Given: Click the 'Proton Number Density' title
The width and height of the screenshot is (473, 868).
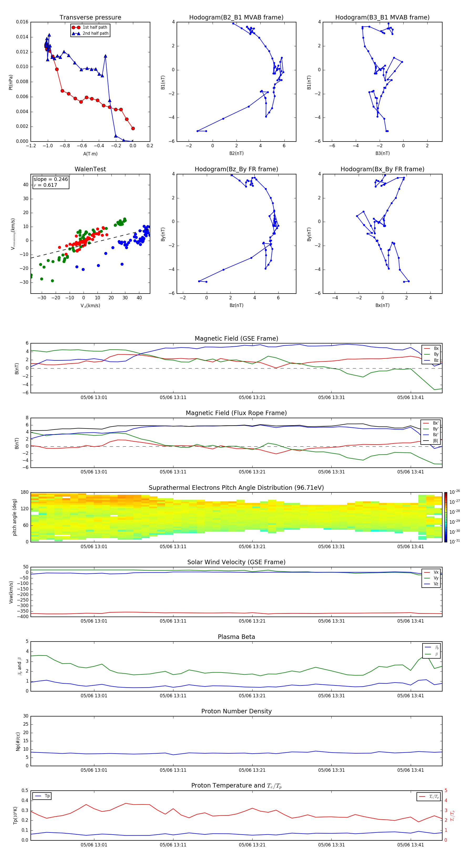Looking at the screenshot, I should 236,711.
